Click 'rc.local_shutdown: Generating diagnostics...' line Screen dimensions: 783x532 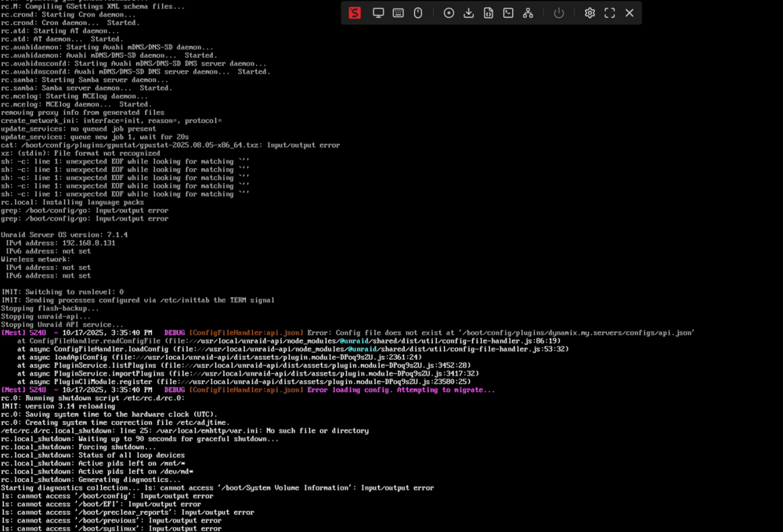point(91,480)
